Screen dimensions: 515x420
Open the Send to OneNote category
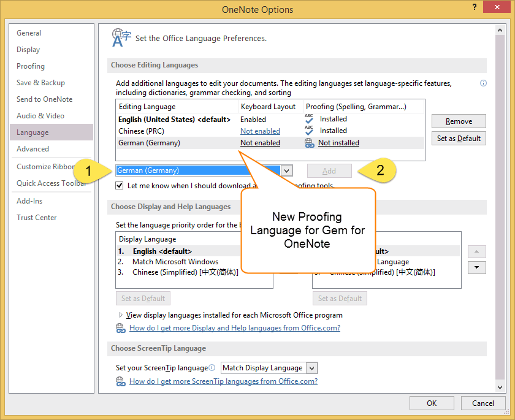[45, 99]
